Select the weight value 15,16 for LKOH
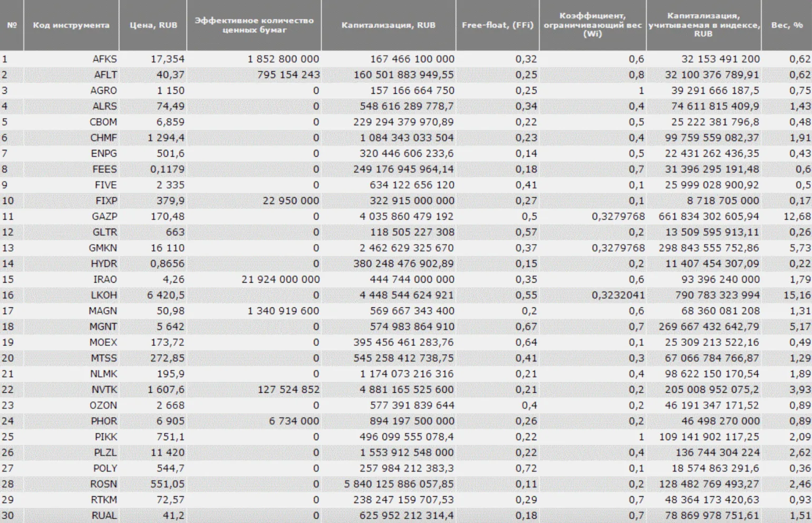Screen dimensions: 812x523 coord(799,295)
